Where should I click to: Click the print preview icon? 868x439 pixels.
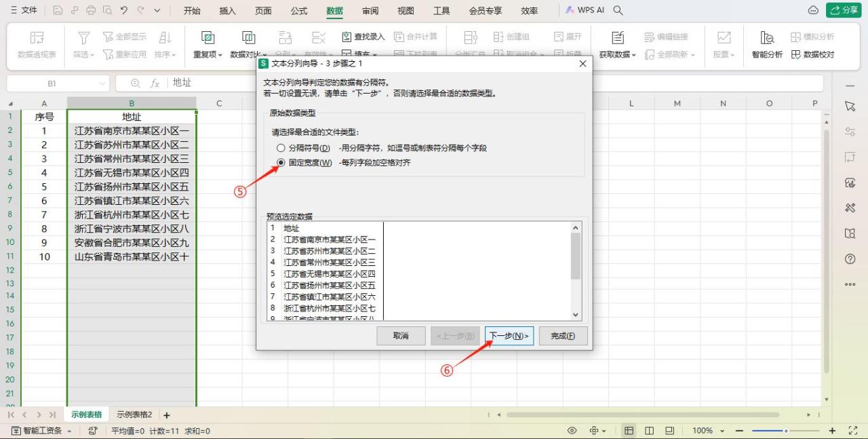[x=107, y=11]
